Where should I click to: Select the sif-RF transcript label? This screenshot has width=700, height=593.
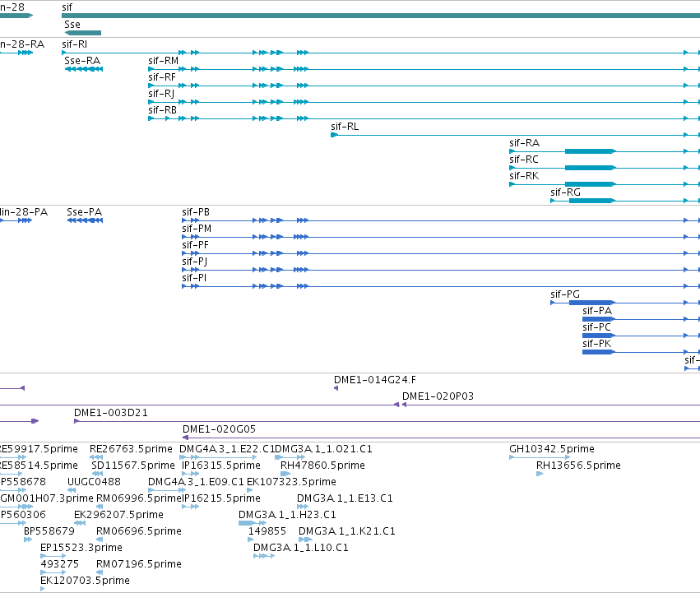162,77
